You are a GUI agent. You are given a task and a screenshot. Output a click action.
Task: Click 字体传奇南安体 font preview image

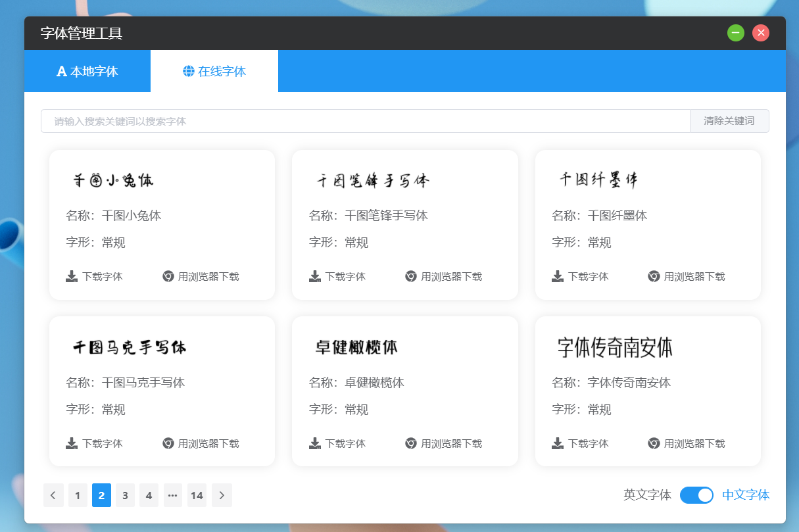click(x=615, y=347)
